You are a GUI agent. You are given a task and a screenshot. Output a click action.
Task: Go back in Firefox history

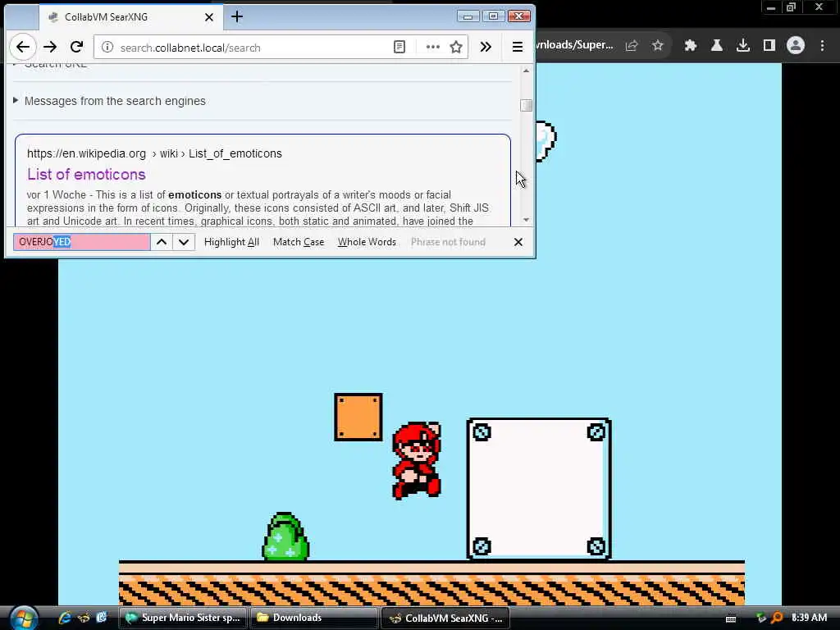tap(22, 47)
